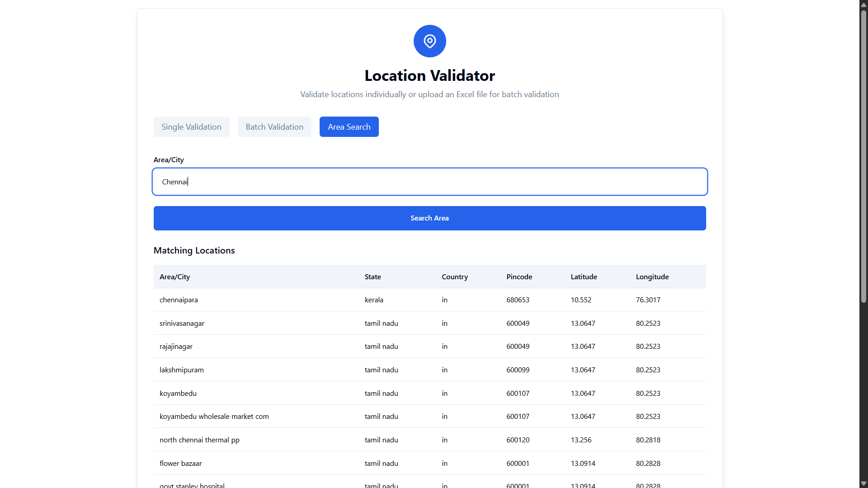868x488 pixels.
Task: Select the Area Search tab
Action: coord(349,127)
